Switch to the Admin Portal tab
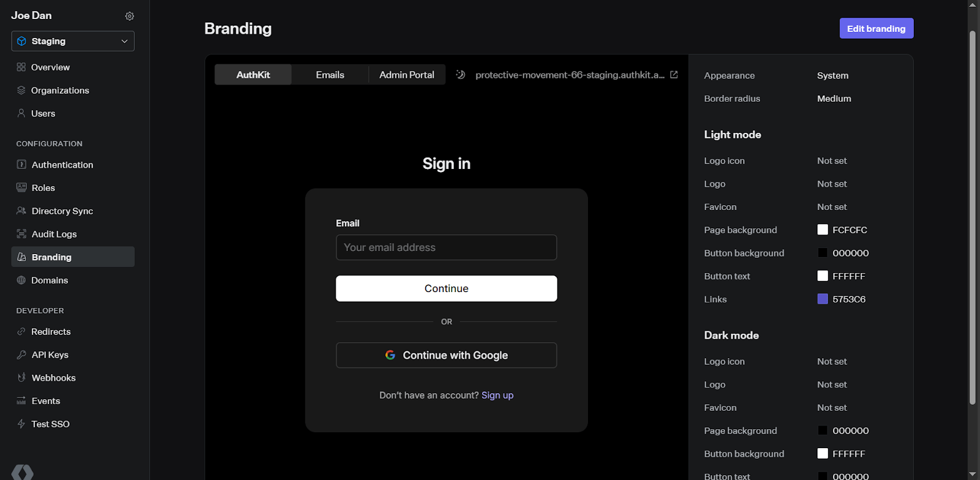980x480 pixels. pyautogui.click(x=407, y=75)
